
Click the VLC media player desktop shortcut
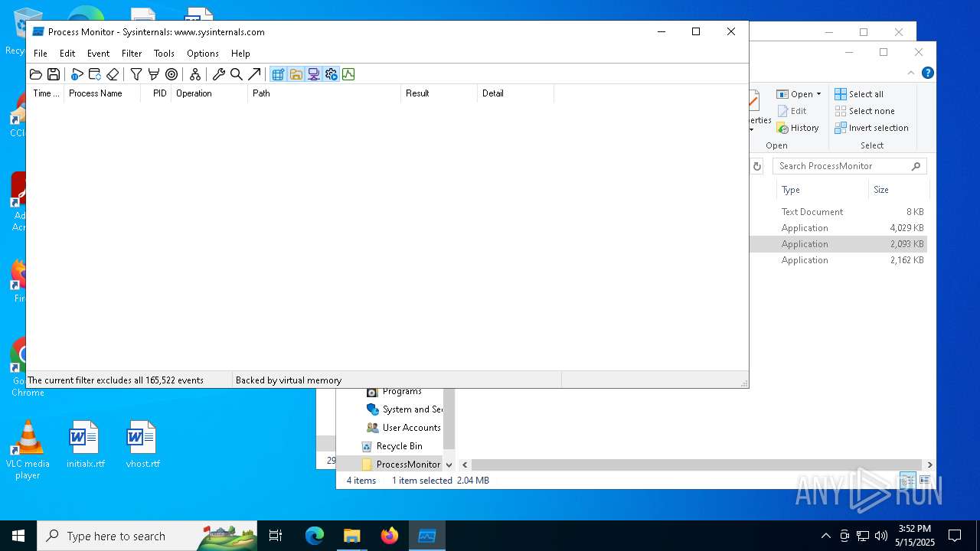(x=28, y=450)
